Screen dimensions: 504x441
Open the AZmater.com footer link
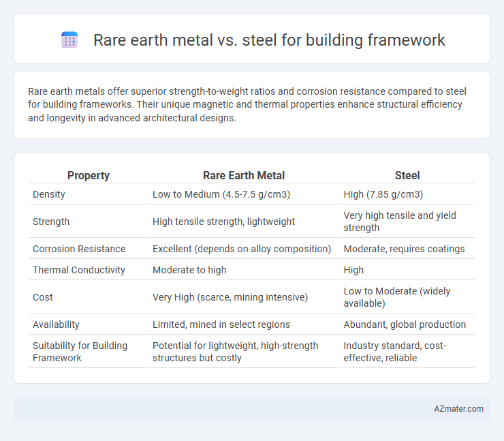coord(458,408)
